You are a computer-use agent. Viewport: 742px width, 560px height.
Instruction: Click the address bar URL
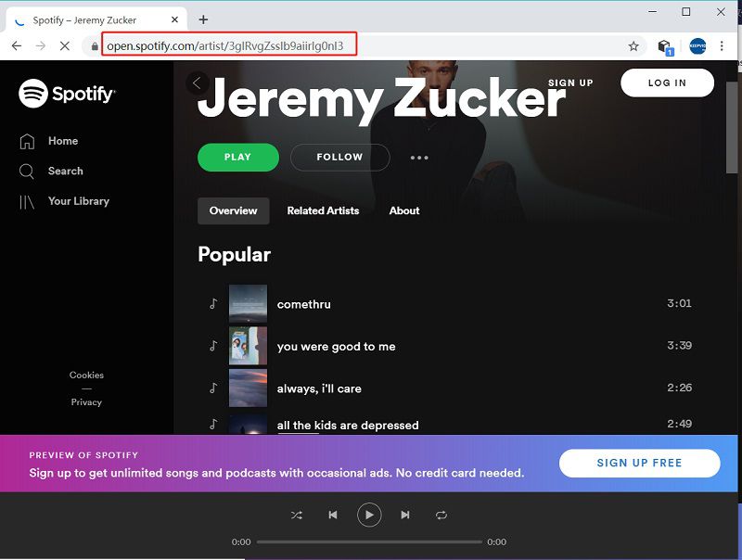point(225,45)
